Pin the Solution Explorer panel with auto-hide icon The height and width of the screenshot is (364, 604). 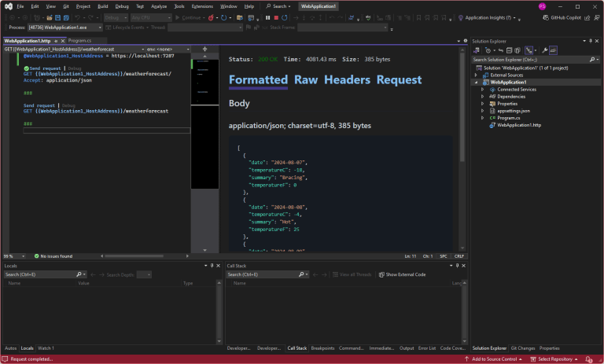pos(591,40)
